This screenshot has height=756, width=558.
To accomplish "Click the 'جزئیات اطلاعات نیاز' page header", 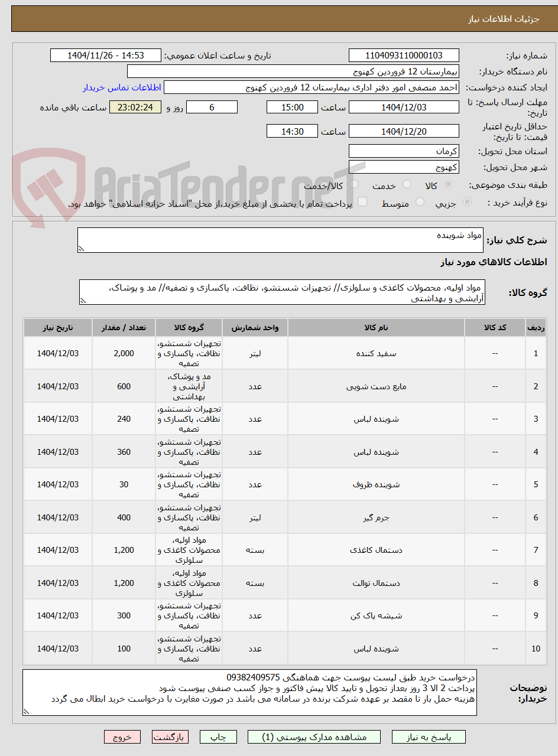I will pyautogui.click(x=505, y=19).
